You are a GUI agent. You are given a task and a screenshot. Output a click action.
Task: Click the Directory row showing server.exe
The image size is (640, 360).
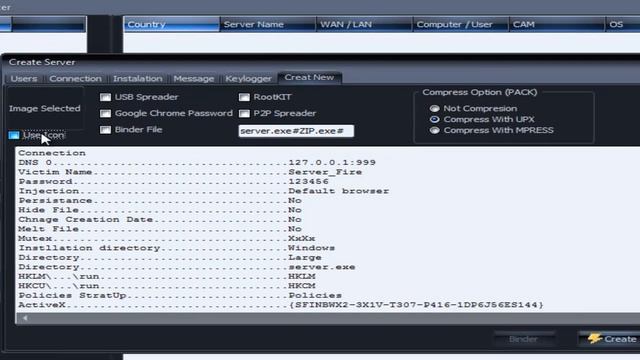click(x=187, y=267)
